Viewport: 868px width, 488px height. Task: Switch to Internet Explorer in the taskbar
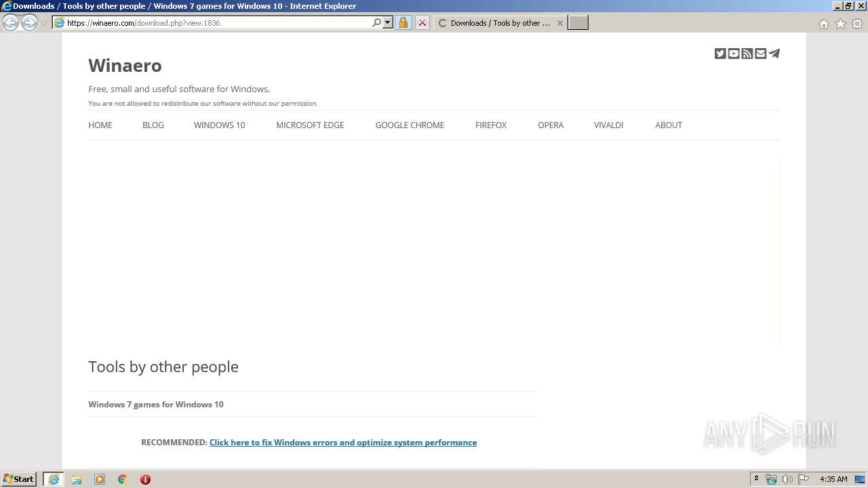[x=54, y=479]
